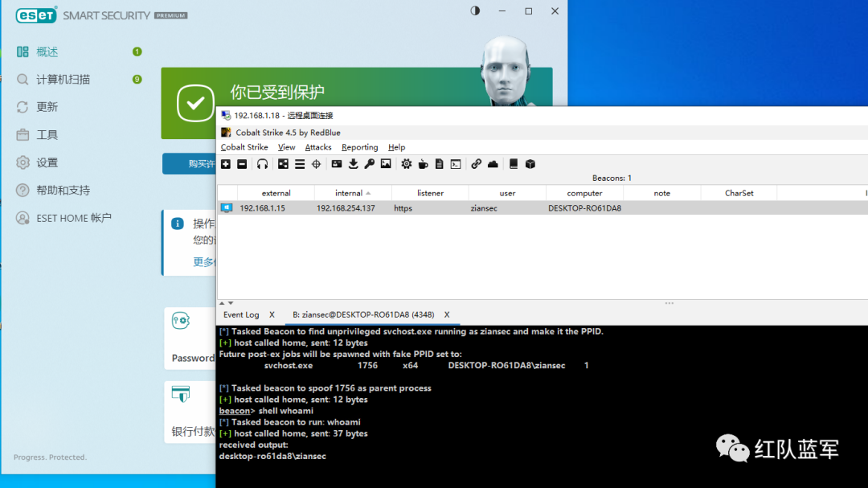Expand panel with the down arrow splitter
868x488 pixels.
[x=231, y=303]
